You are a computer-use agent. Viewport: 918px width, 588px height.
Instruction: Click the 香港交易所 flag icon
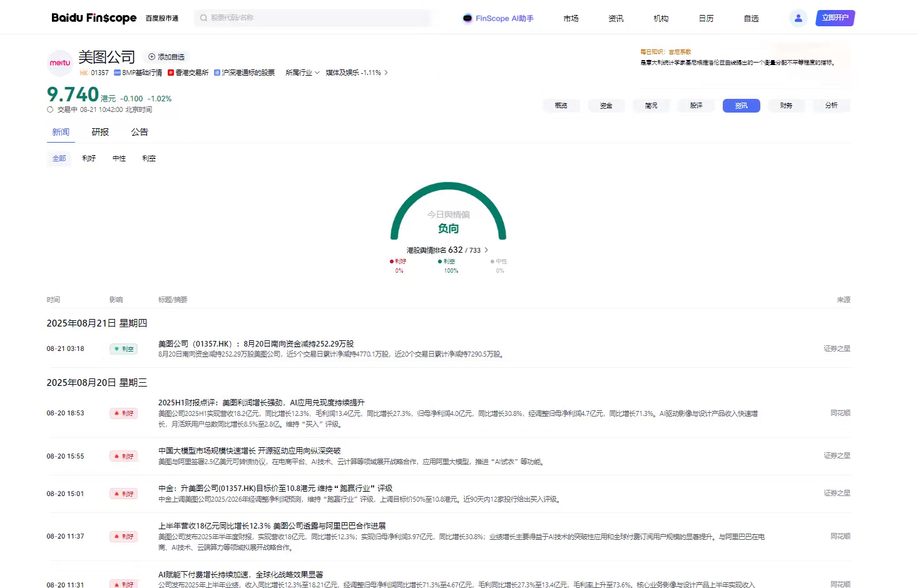(170, 73)
